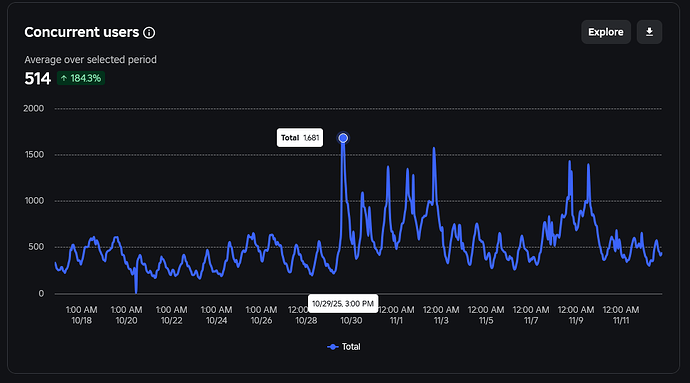Select the highlighted 1,681 peak data point
Image resolution: width=690 pixels, height=383 pixels.
pos(343,138)
